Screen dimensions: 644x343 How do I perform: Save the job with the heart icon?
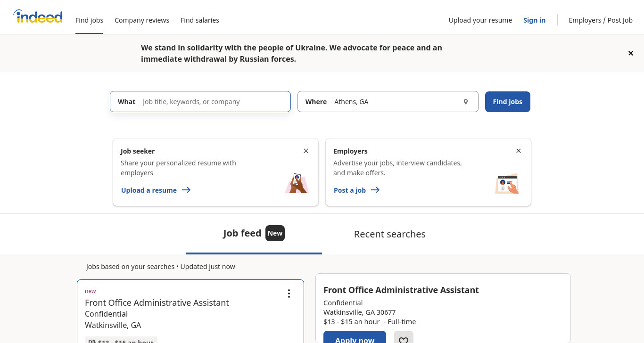(404, 340)
